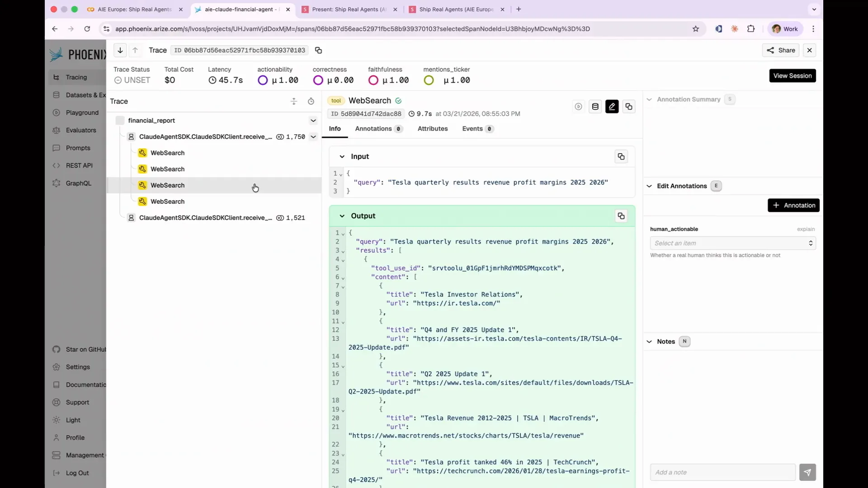
Task: Open the Work profile menu
Action: pos(785,29)
